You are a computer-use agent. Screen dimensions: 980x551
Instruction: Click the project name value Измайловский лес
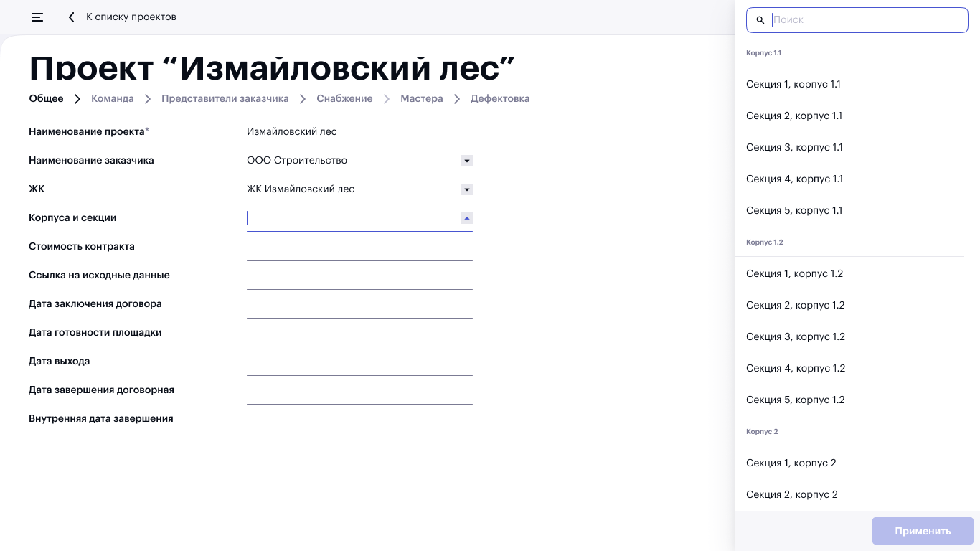click(x=292, y=131)
